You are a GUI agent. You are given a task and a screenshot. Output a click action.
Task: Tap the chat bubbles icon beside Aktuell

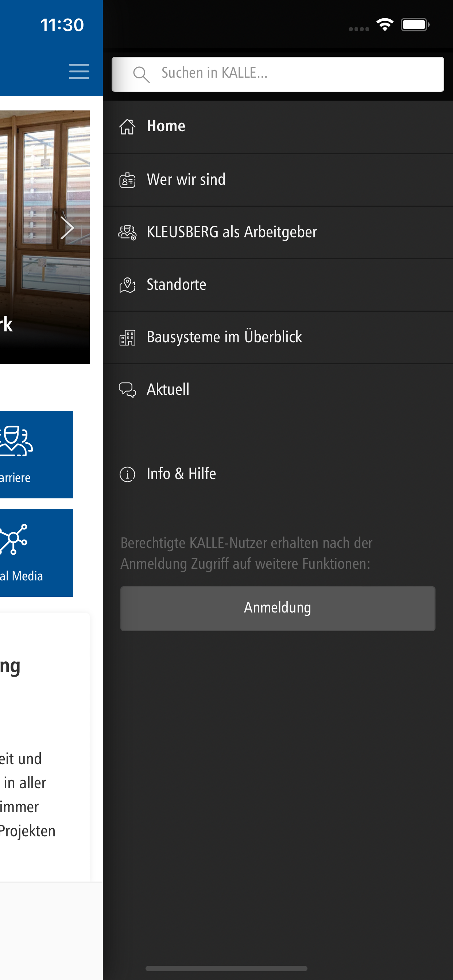pos(127,390)
